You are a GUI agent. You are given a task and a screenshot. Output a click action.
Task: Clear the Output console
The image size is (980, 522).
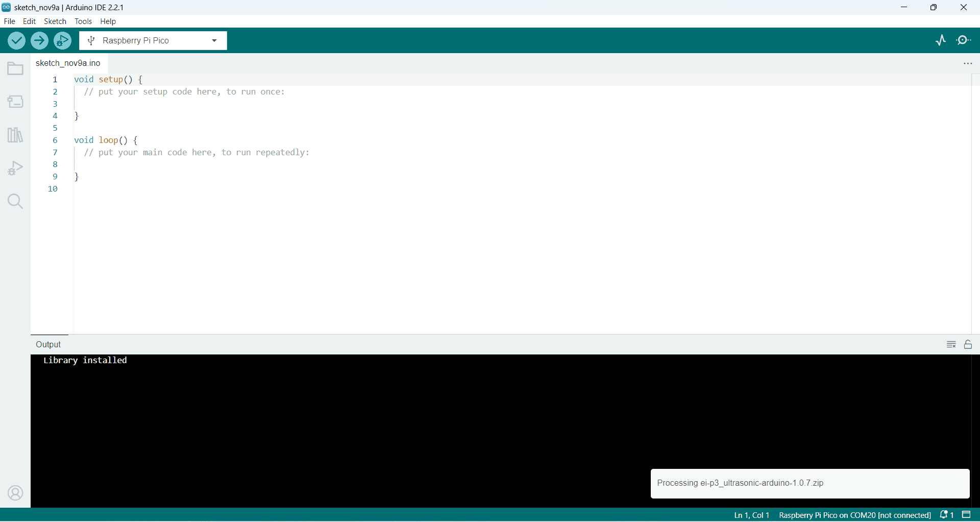click(951, 344)
